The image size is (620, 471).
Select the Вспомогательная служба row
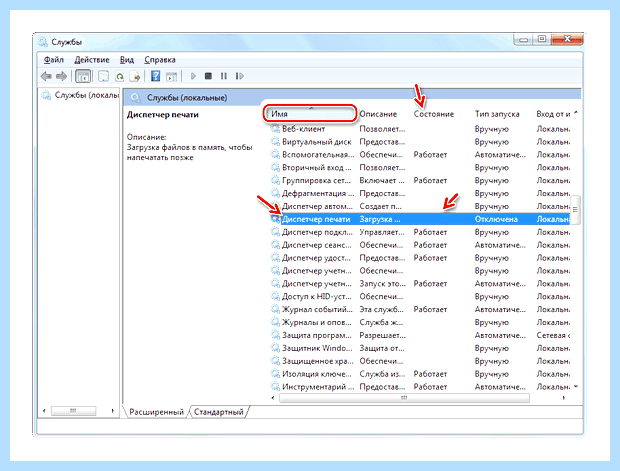(420, 155)
